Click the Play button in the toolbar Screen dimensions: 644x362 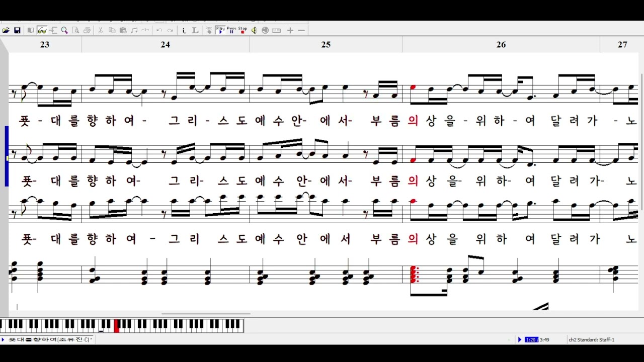[x=220, y=30]
